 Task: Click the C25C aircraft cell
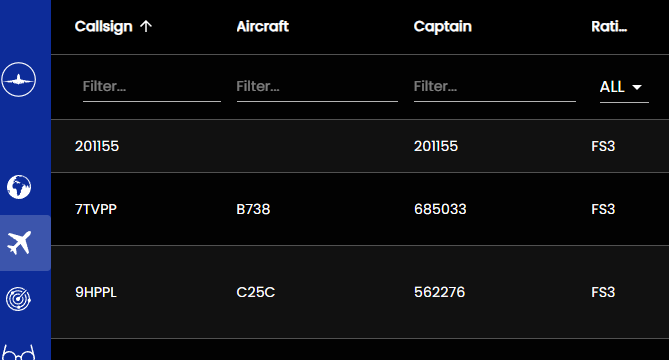(256, 292)
